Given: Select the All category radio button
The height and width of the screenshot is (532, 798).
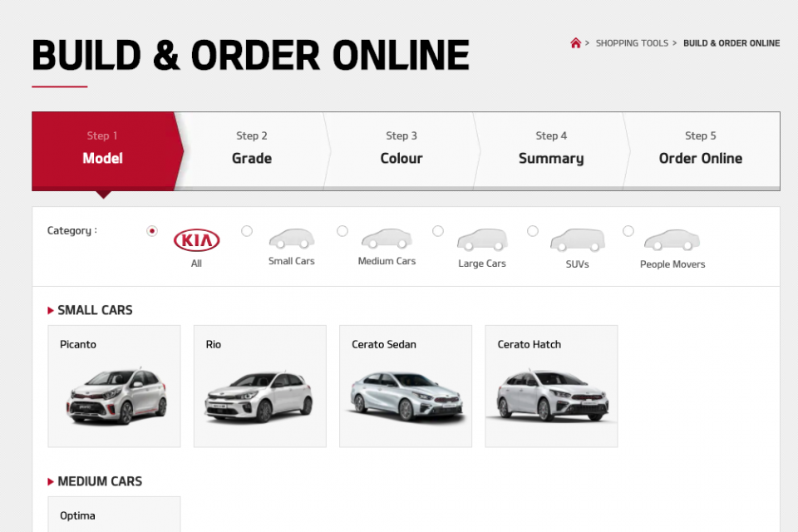Looking at the screenshot, I should (151, 231).
